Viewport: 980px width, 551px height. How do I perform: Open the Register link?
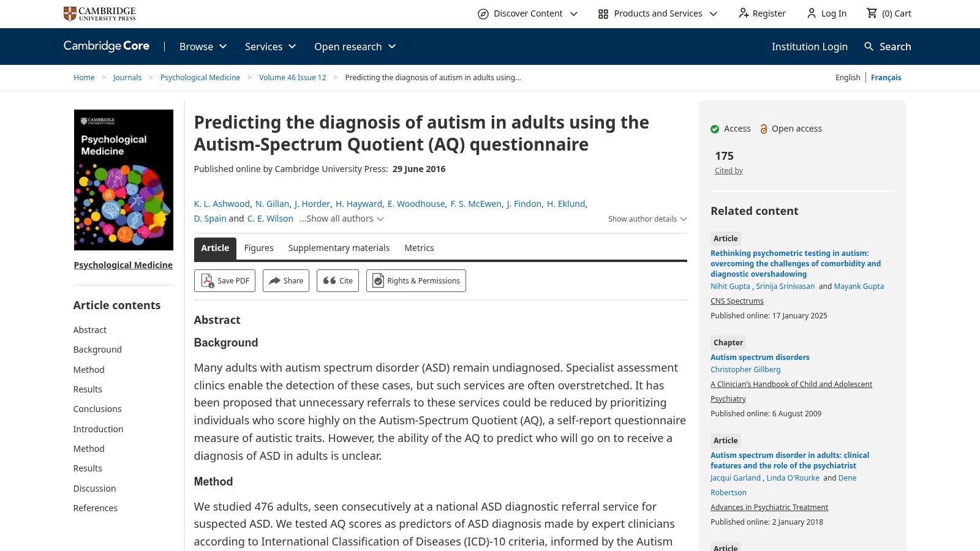click(x=769, y=13)
